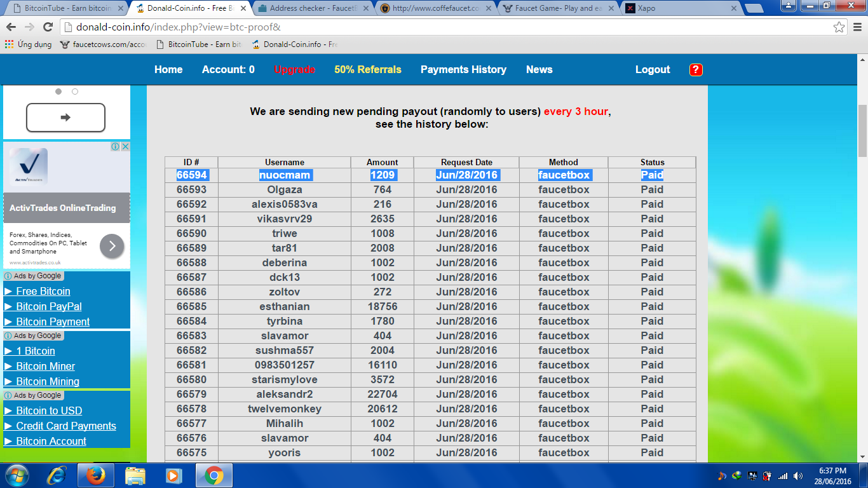Click the AdChoices info icon on ActivTrades ad
Screen dimensions: 868x488
[x=116, y=146]
